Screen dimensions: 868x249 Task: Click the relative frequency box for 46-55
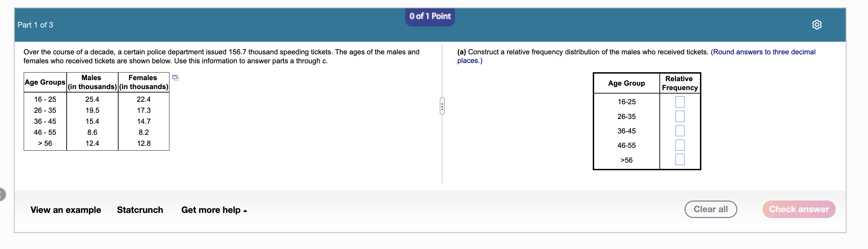click(x=680, y=145)
